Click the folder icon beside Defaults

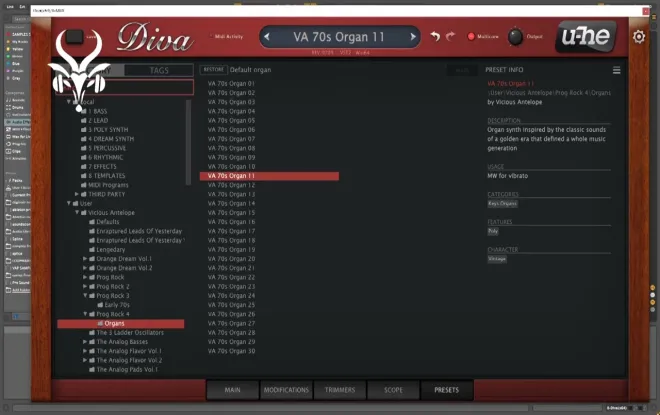pyautogui.click(x=92, y=222)
